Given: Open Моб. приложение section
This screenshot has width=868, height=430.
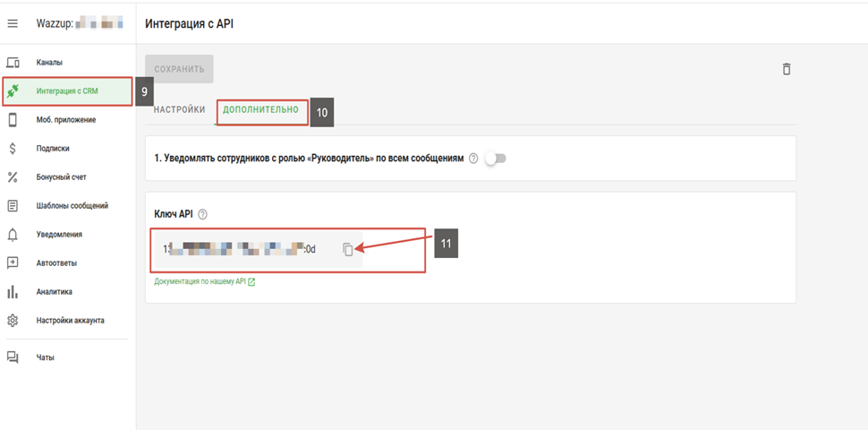Looking at the screenshot, I should (x=65, y=120).
